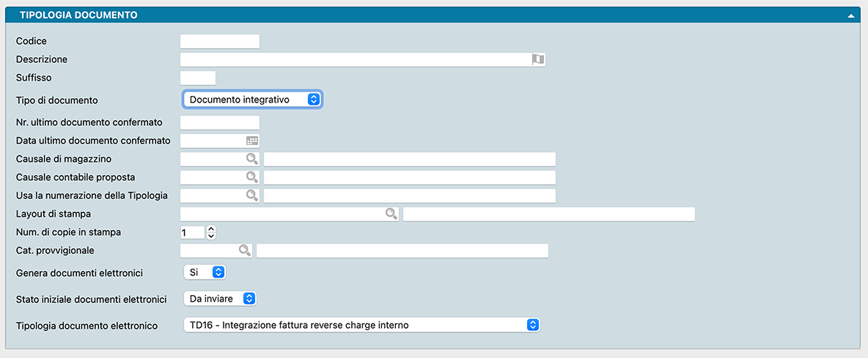Screen dimensions: 868x358
Task: Expand Genera documenti elettronici dropdown
Action: tap(205, 272)
